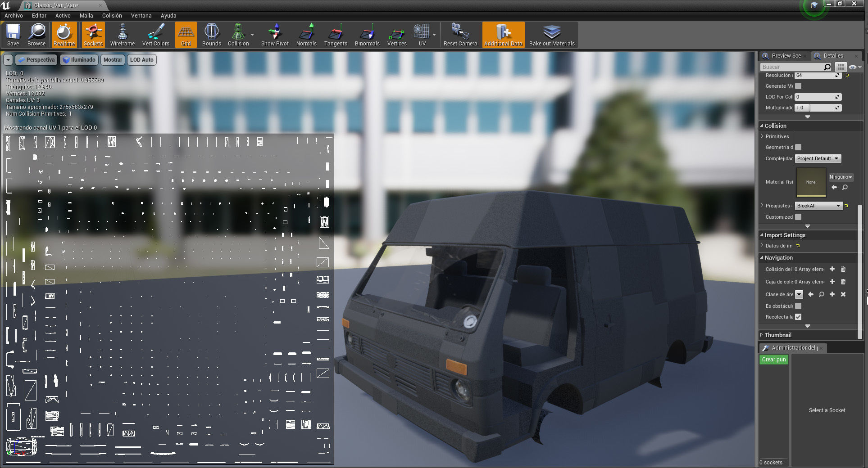Toggle Collision display
The height and width of the screenshot is (468, 868).
tap(238, 35)
